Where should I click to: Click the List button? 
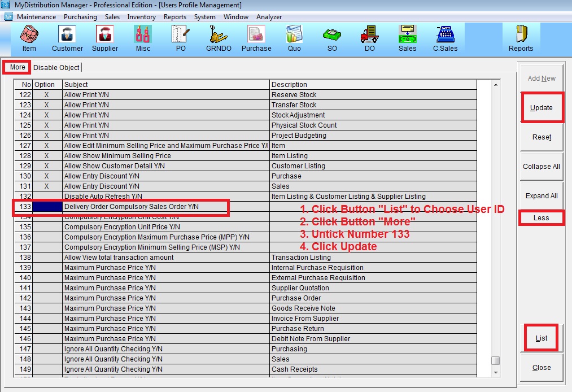pos(541,338)
